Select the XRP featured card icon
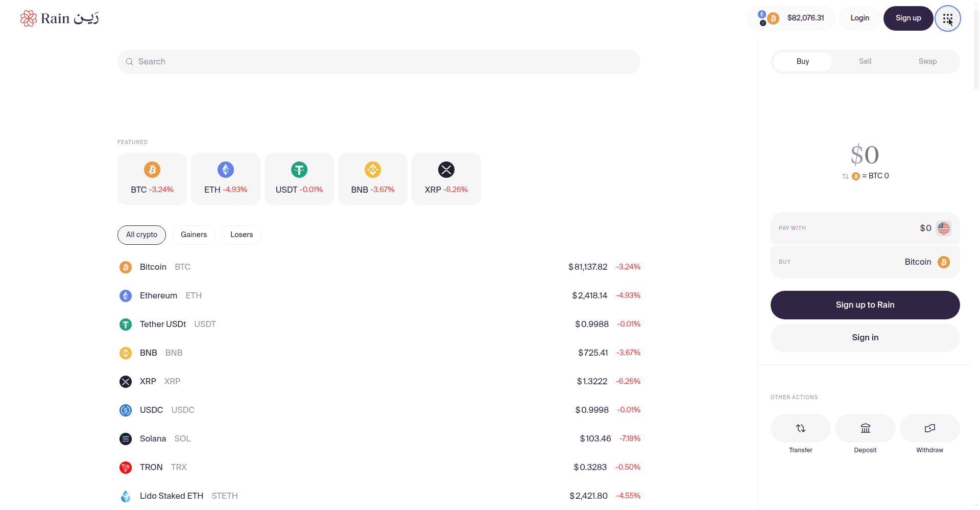This screenshot has height=510, width=980. (x=446, y=170)
